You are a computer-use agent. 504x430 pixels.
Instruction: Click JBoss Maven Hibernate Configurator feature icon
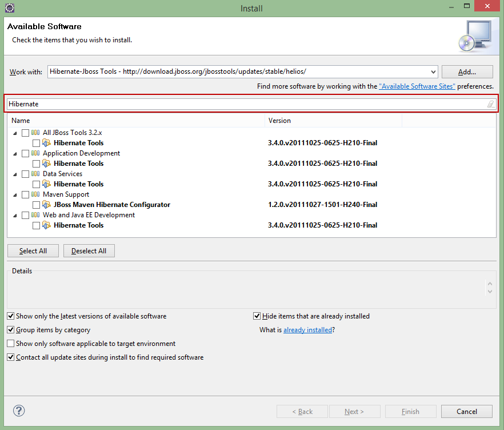pos(47,205)
